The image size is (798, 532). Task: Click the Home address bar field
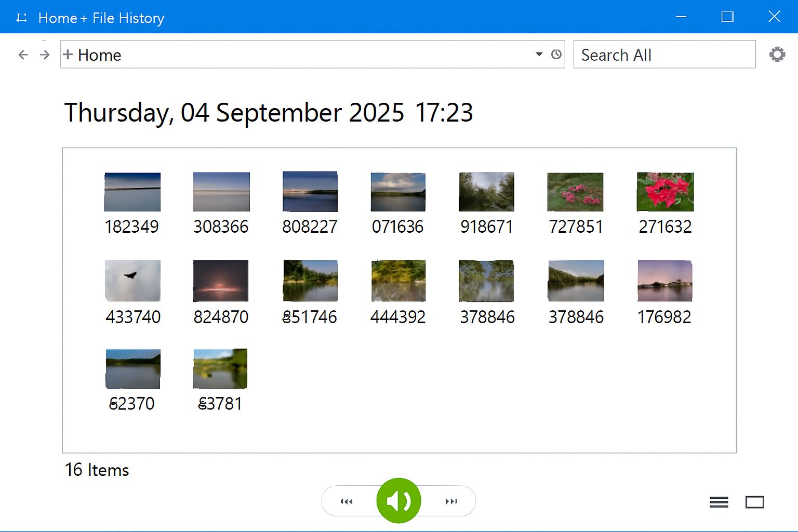[296, 55]
